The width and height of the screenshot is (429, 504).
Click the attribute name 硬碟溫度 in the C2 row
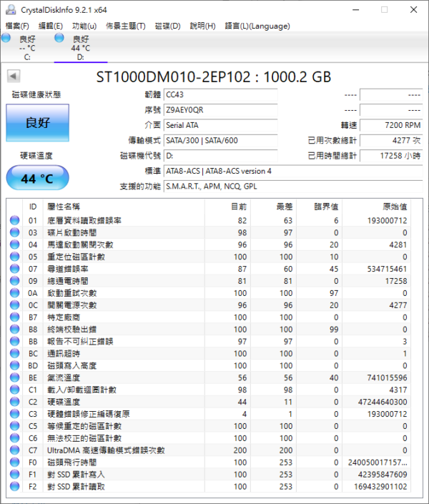click(x=64, y=402)
